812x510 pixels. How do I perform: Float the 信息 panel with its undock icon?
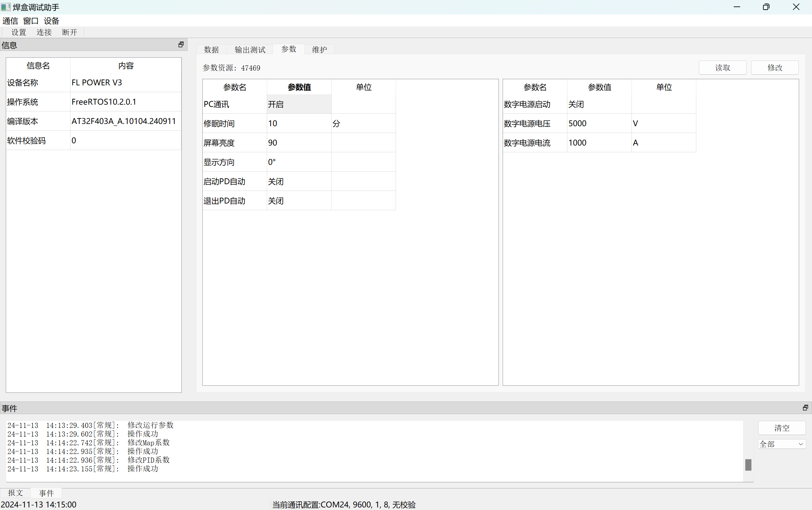[181, 45]
